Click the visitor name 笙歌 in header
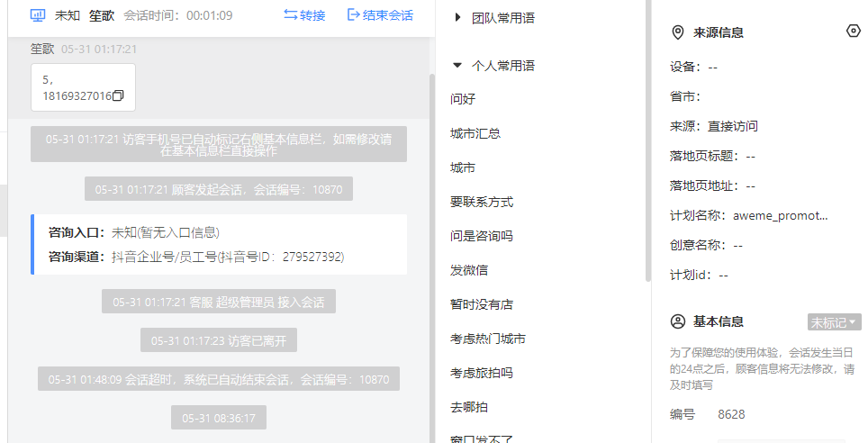Viewport: 868px width, 443px height. click(102, 15)
